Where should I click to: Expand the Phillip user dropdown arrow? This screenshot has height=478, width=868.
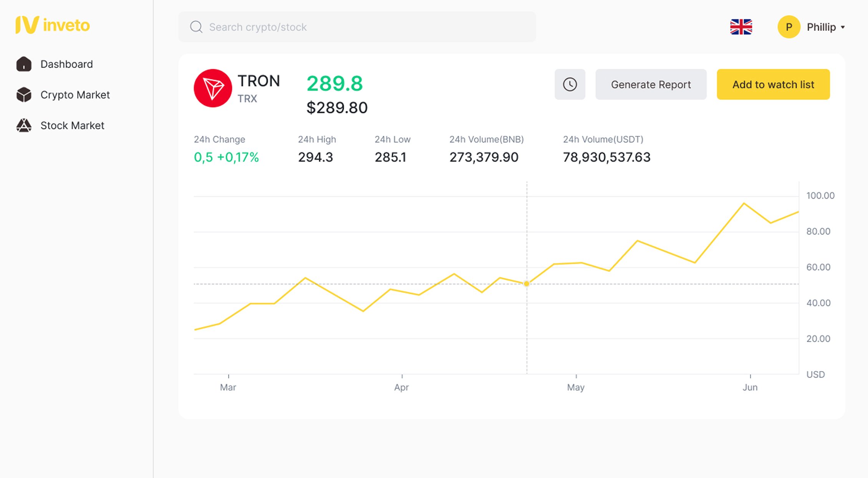843,27
